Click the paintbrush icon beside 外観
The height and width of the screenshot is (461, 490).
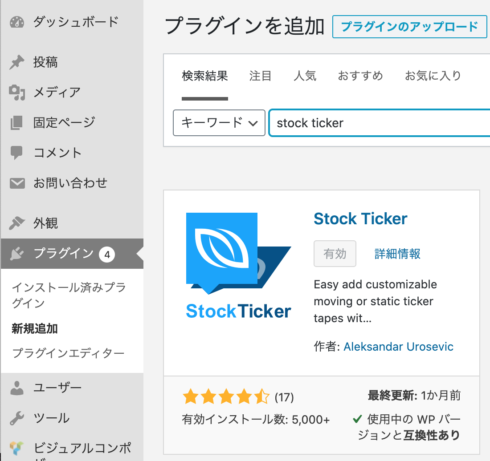click(x=17, y=223)
